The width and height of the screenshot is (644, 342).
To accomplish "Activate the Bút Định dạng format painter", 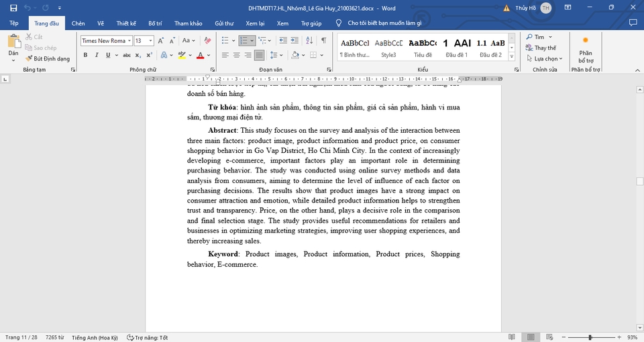I will click(48, 59).
